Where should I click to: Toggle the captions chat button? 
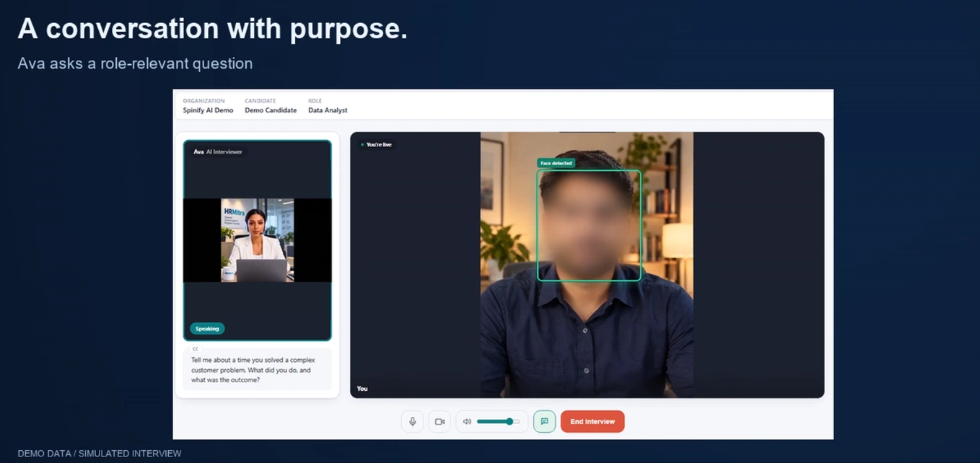click(544, 422)
